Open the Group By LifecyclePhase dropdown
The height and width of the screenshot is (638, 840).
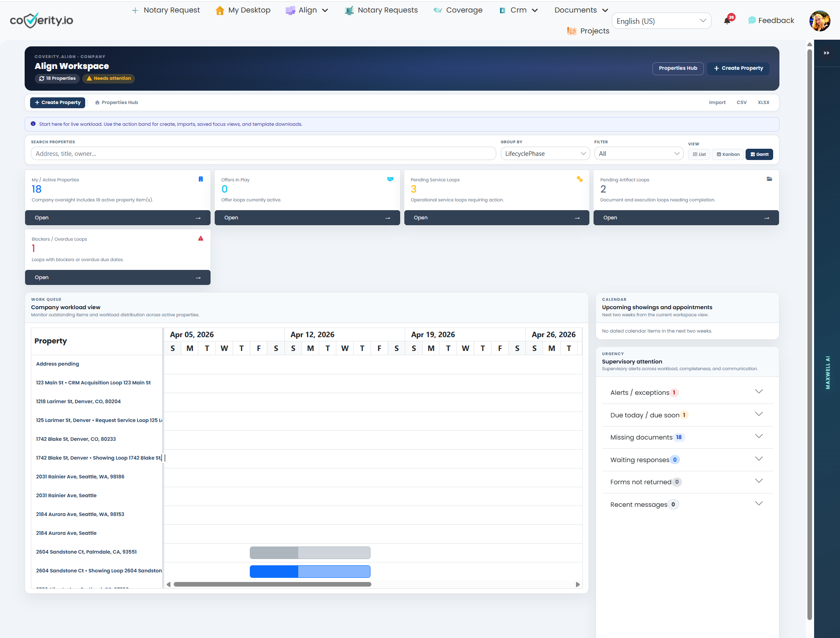[545, 154]
